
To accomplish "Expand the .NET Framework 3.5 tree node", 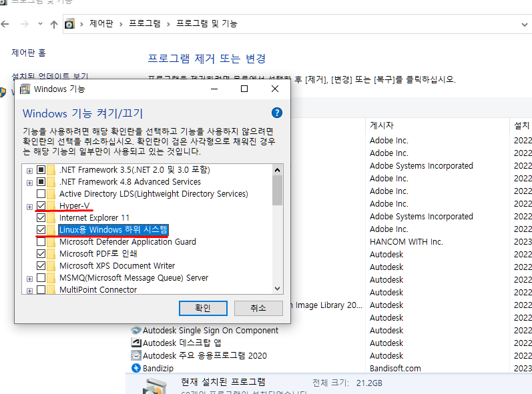I will tap(29, 171).
